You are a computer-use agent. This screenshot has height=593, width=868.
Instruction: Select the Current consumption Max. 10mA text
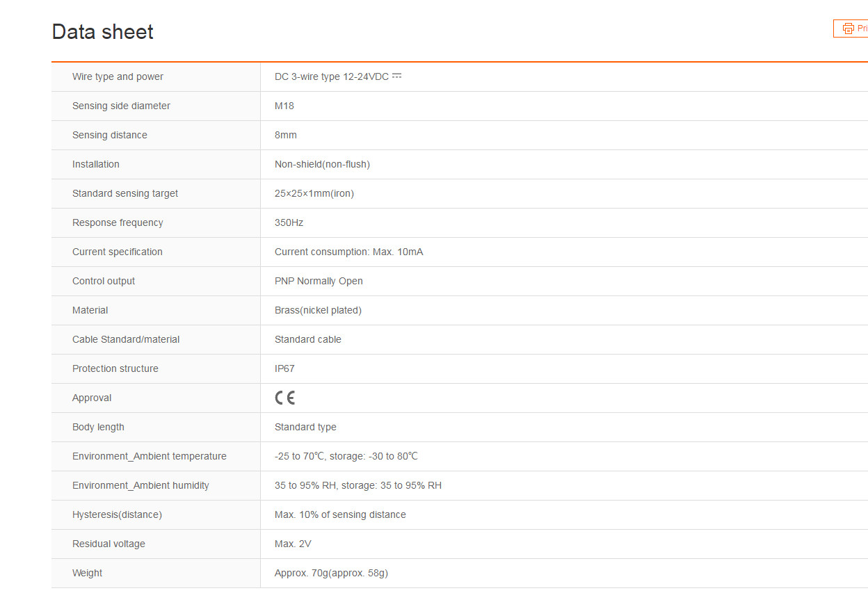(x=348, y=252)
